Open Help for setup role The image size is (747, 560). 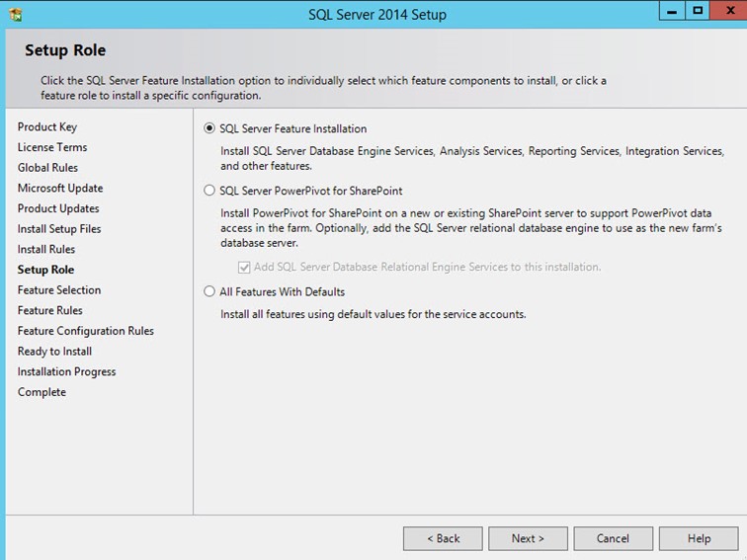click(x=699, y=538)
